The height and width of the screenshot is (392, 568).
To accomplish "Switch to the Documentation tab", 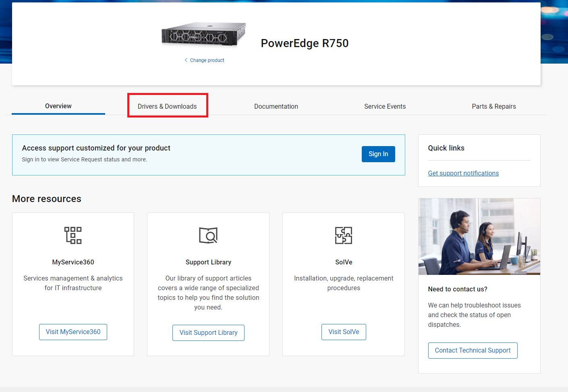I will point(276,106).
